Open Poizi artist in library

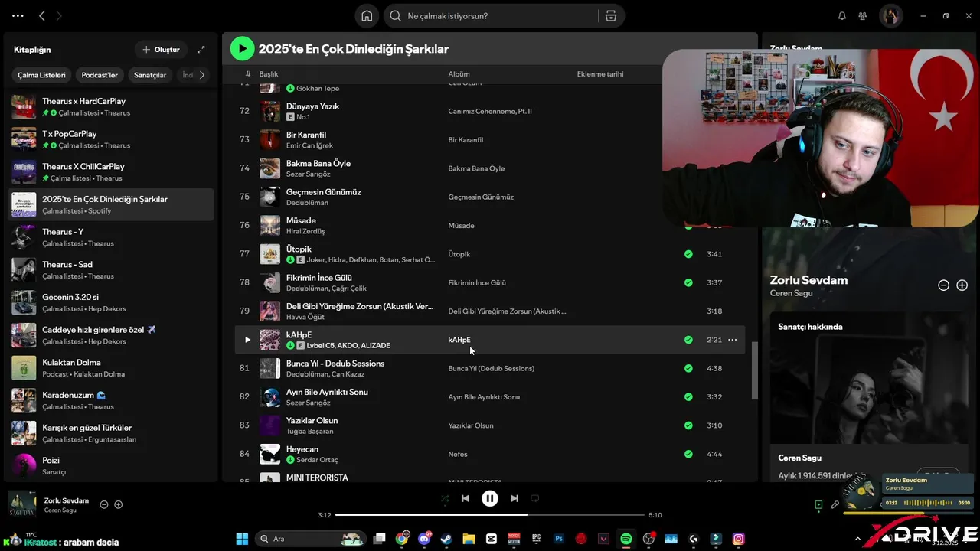[111, 466]
